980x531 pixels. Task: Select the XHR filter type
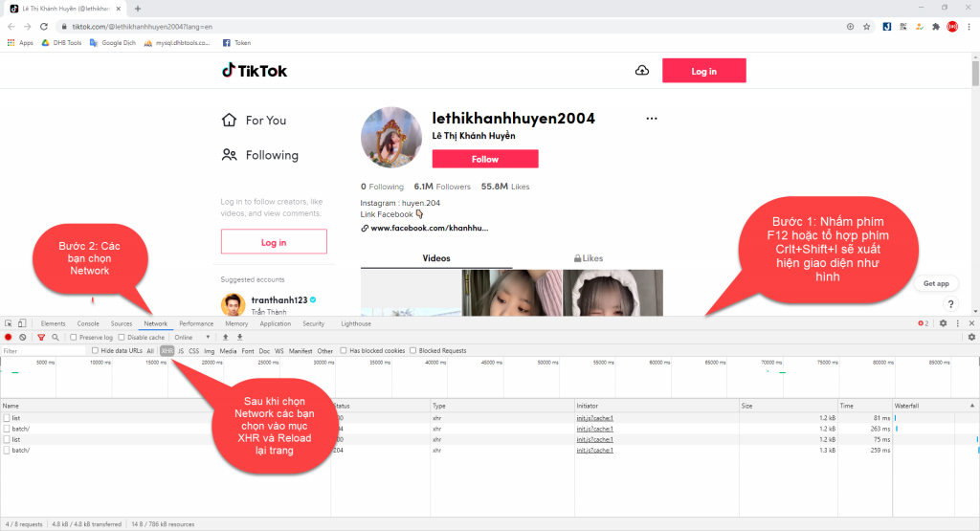[167, 351]
